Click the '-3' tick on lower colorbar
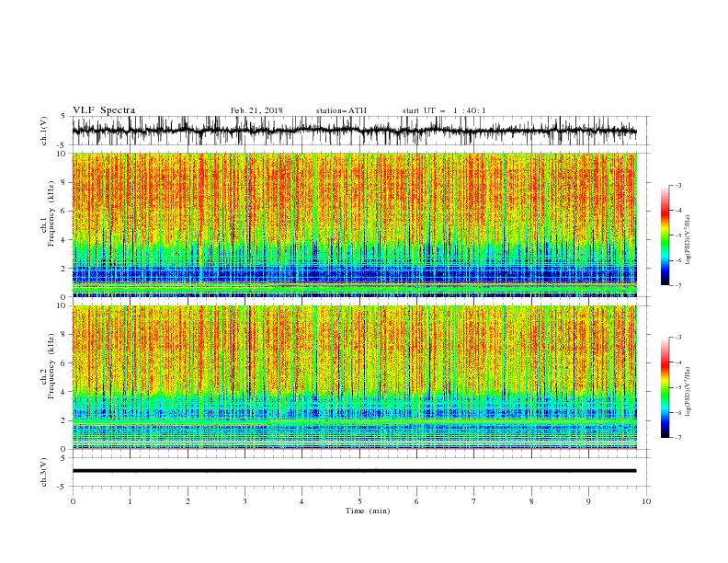Viewport: 728px width, 563px height. pos(678,338)
